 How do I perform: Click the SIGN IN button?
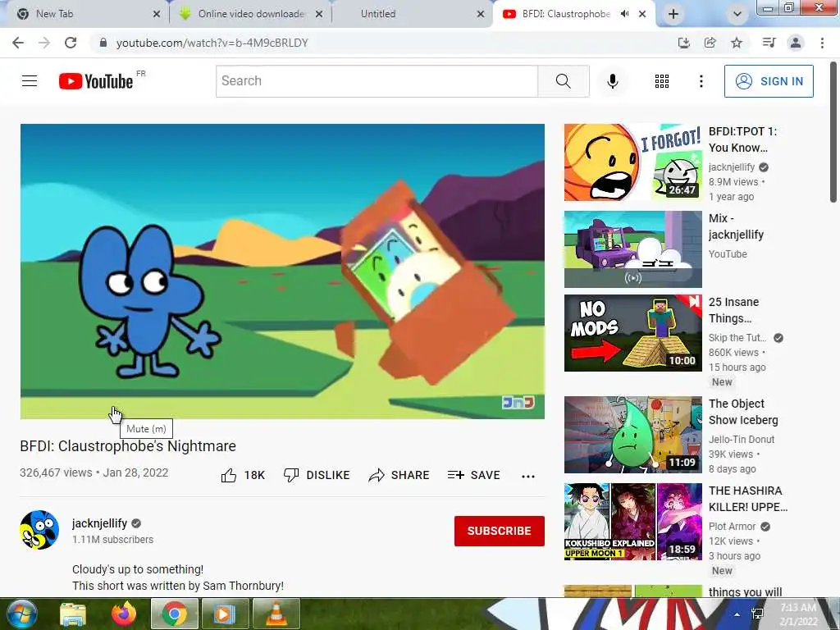click(x=769, y=81)
